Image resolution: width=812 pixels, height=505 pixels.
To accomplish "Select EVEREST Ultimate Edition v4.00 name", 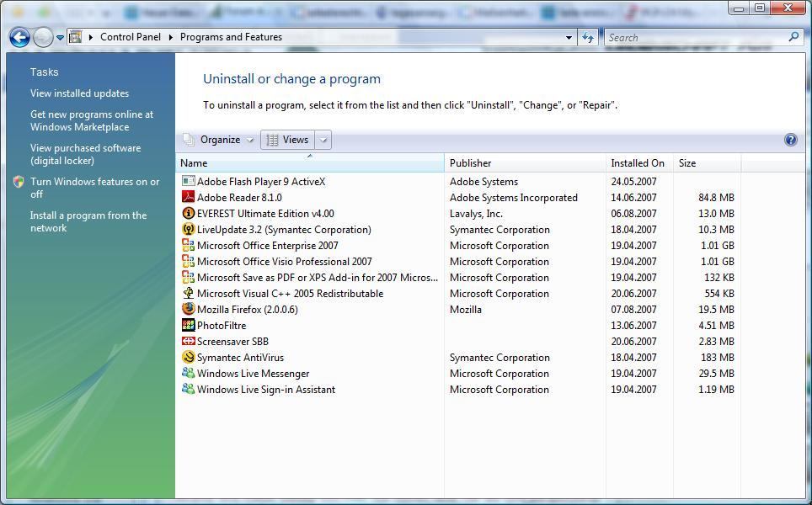I will [x=265, y=214].
